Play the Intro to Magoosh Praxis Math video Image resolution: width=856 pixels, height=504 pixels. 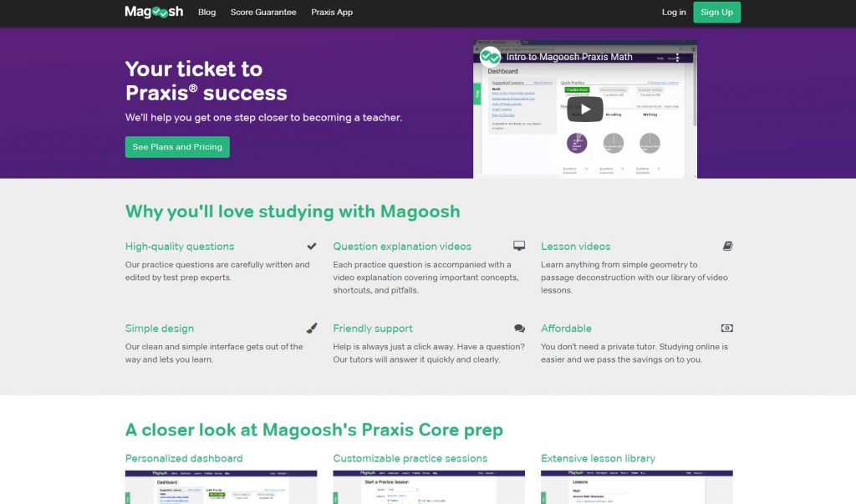585,109
